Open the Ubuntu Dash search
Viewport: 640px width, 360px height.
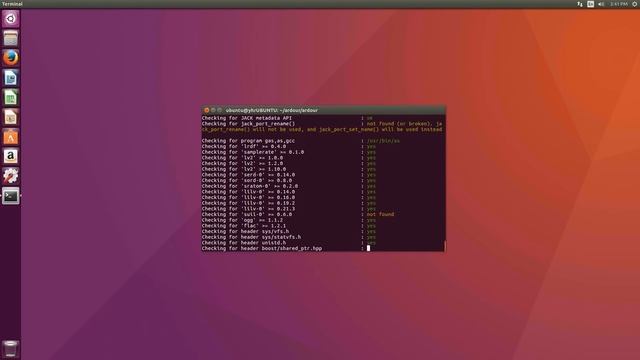11,19
